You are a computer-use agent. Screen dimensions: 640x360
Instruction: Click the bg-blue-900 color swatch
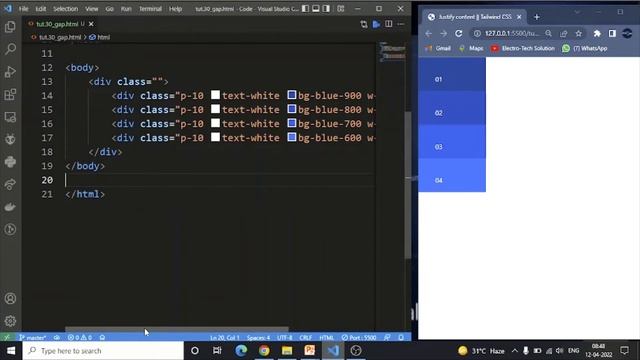pos(291,95)
